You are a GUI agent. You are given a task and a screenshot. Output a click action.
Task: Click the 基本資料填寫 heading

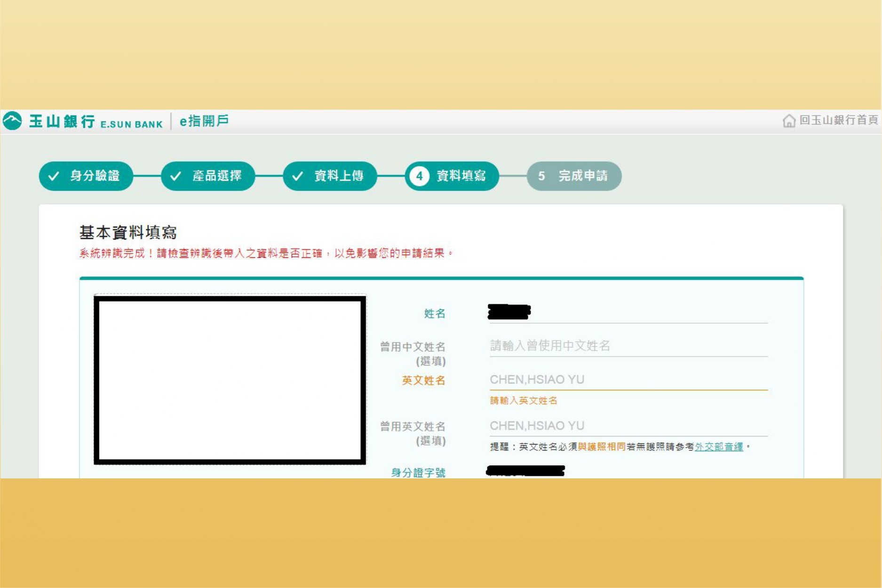pos(128,232)
